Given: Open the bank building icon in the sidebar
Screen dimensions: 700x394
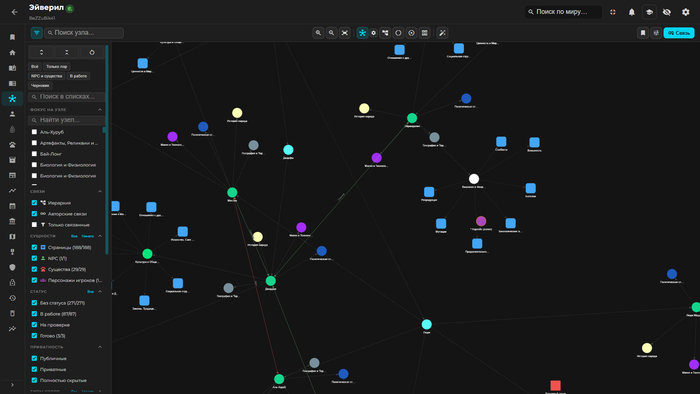Looking at the screenshot, I should pos(12,221).
